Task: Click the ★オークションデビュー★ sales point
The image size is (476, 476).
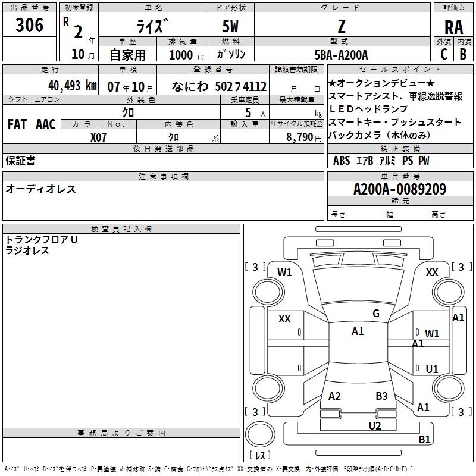Action: click(x=381, y=83)
